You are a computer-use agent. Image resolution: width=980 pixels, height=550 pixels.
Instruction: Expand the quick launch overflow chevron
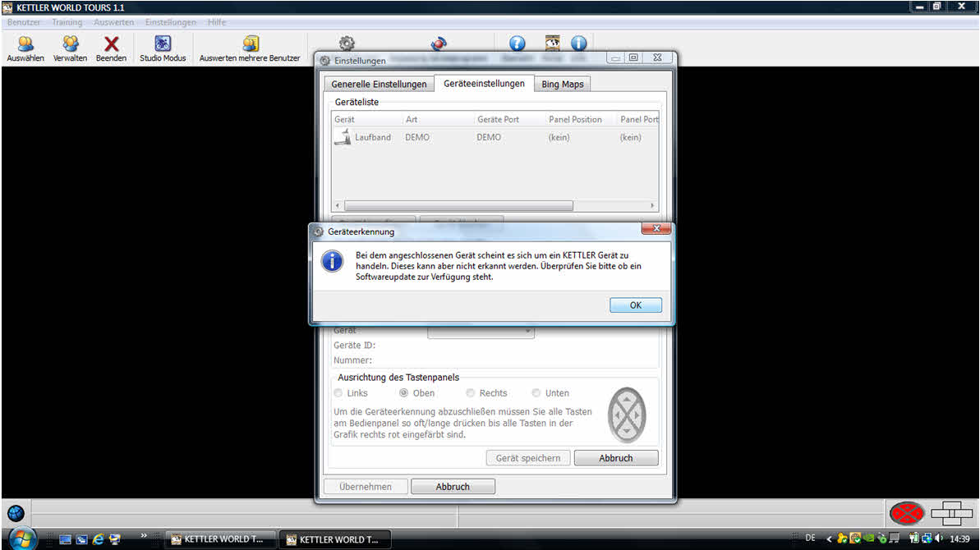click(144, 536)
